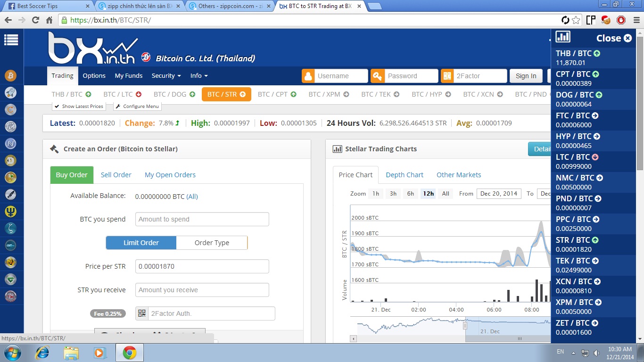Click the Price per STR field
Viewport: 644px width, 362px height.
pyautogui.click(x=202, y=266)
